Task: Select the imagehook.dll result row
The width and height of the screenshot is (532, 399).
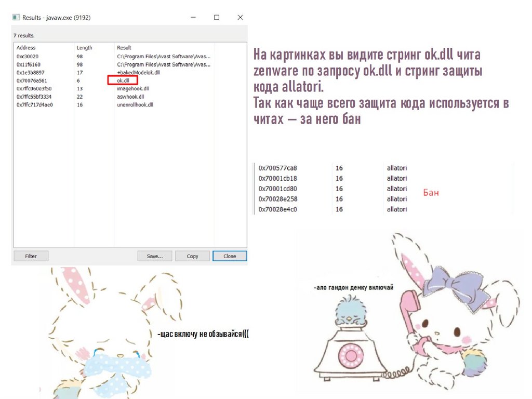Action: point(133,88)
